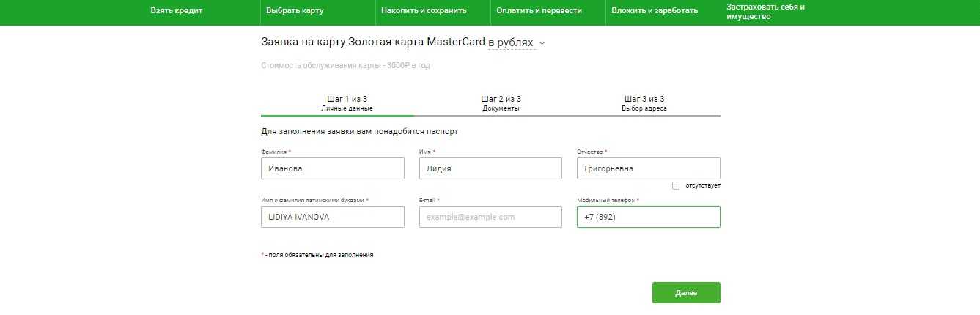This screenshot has width=980, height=315.
Task: Click the 'отсутствует' label text
Action: tap(703, 185)
